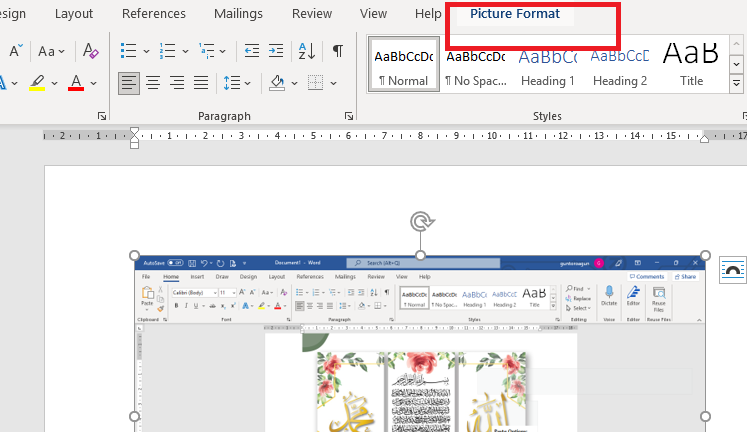
Task: Decrease paragraph indent
Action: pyautogui.click(x=252, y=50)
